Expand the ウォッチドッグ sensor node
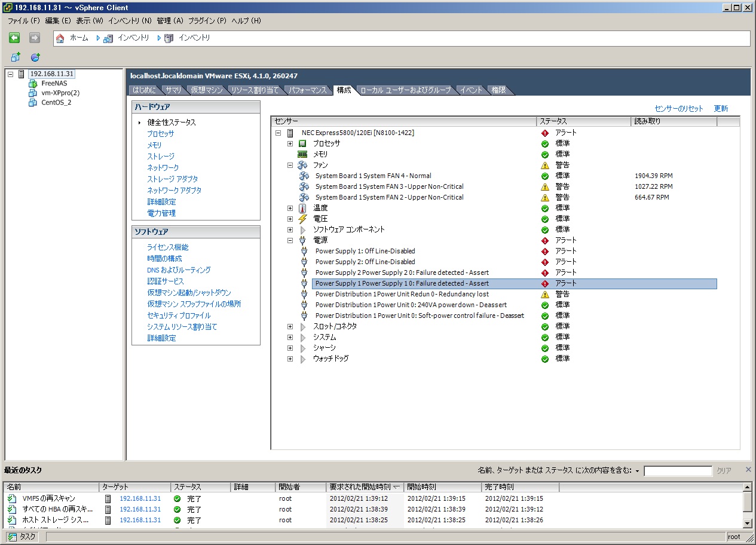Screen dimensions: 756x545 pos(290,359)
